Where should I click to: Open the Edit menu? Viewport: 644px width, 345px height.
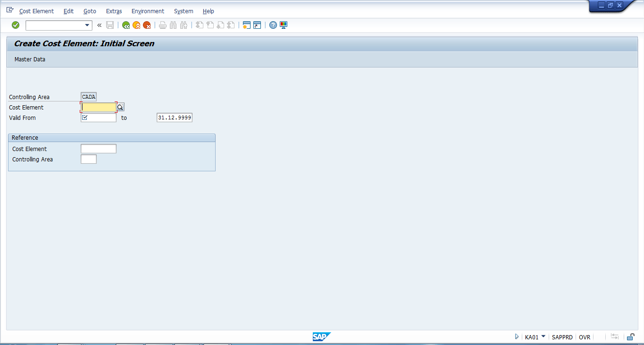pos(68,11)
